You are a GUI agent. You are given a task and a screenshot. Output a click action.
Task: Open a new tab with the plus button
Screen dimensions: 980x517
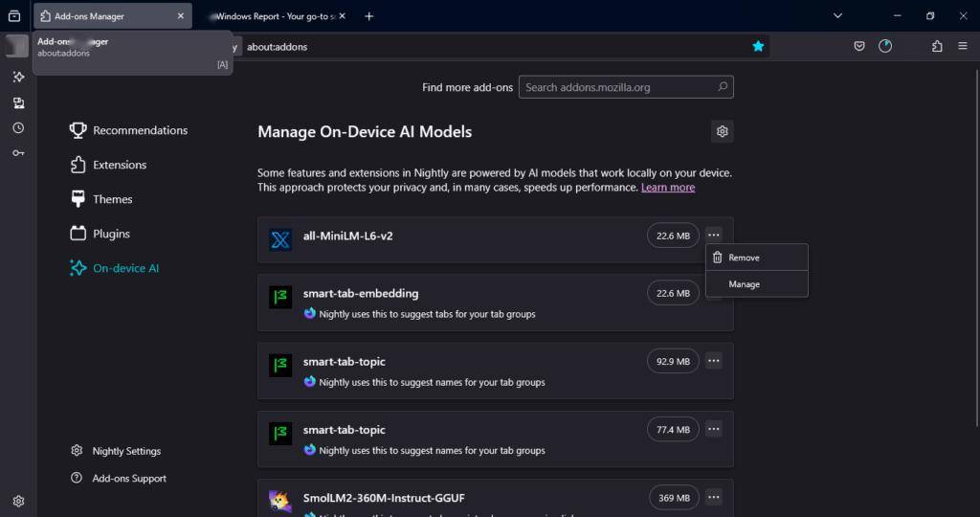pyautogui.click(x=368, y=16)
